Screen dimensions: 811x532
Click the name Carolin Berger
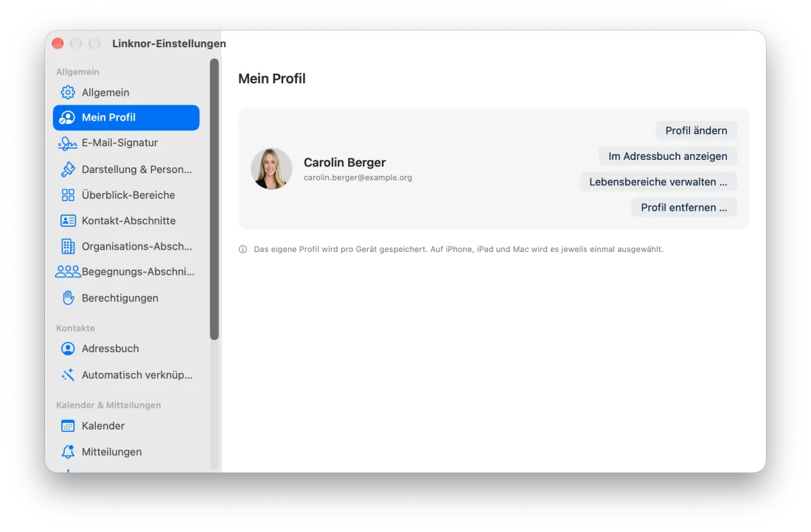coord(344,162)
